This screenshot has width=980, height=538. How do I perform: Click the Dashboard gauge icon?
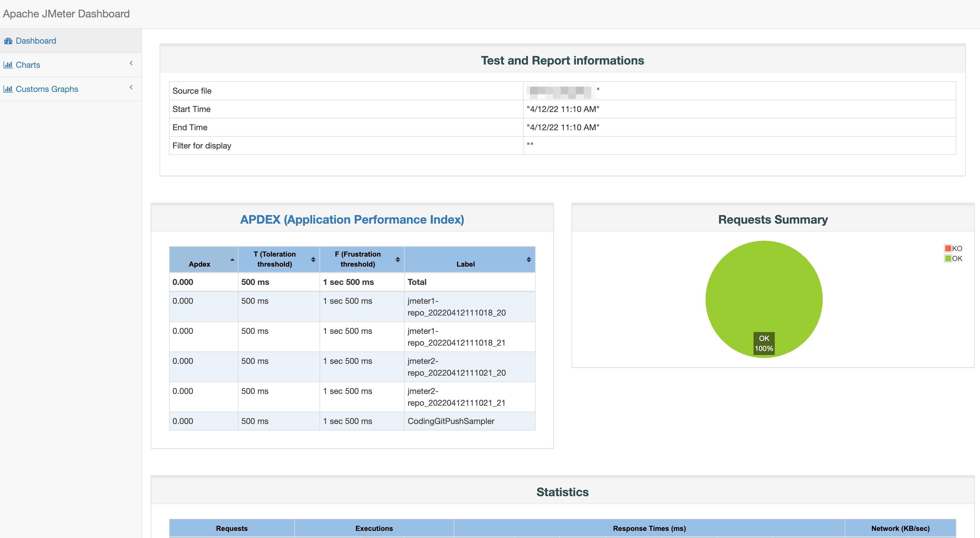8,41
